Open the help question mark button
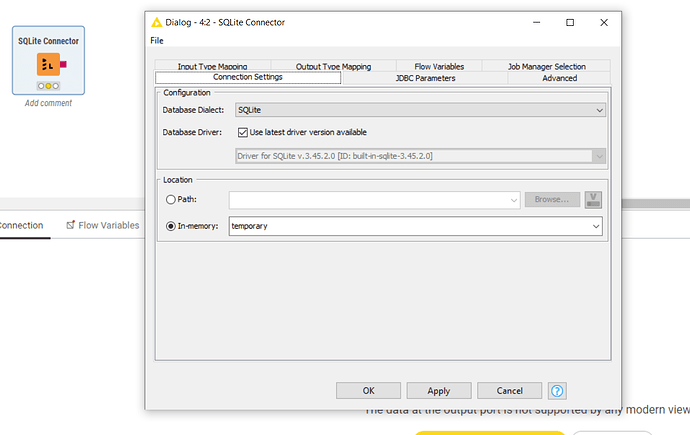Viewport: 690px width, 435px height. coord(557,391)
